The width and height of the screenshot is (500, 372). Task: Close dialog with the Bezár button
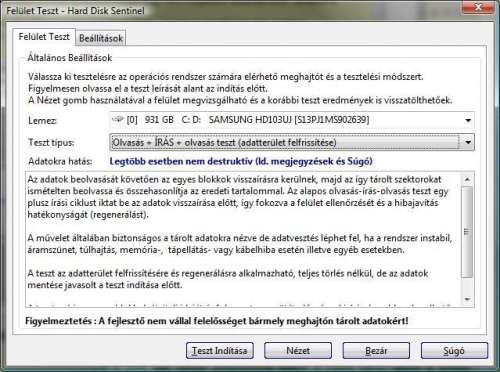[376, 351]
